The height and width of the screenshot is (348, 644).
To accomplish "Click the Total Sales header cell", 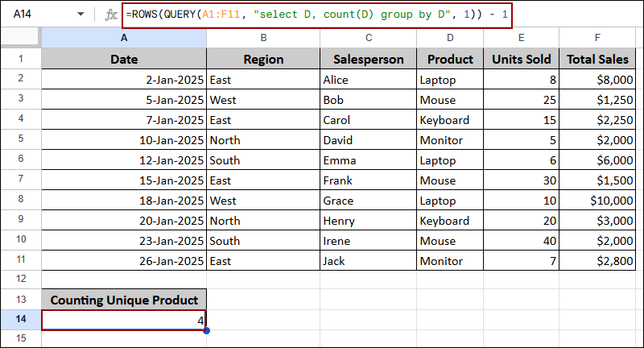I will pyautogui.click(x=597, y=59).
